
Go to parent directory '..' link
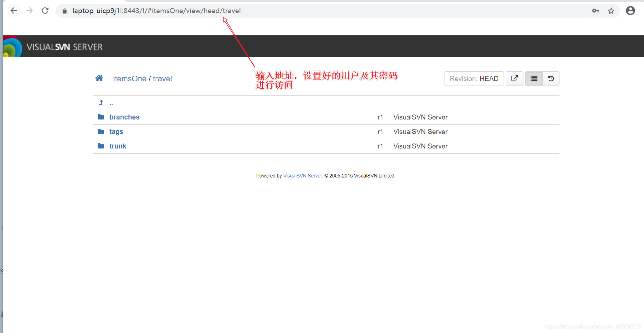111,103
